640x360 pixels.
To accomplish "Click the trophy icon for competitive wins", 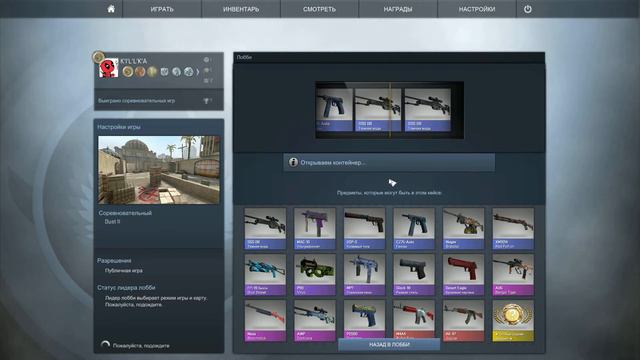I will (x=207, y=100).
